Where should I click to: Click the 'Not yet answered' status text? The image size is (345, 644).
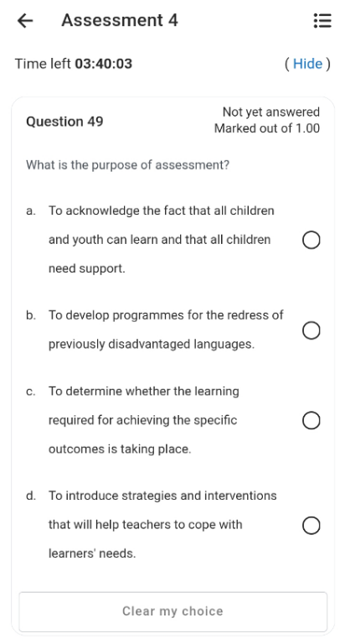click(x=270, y=112)
